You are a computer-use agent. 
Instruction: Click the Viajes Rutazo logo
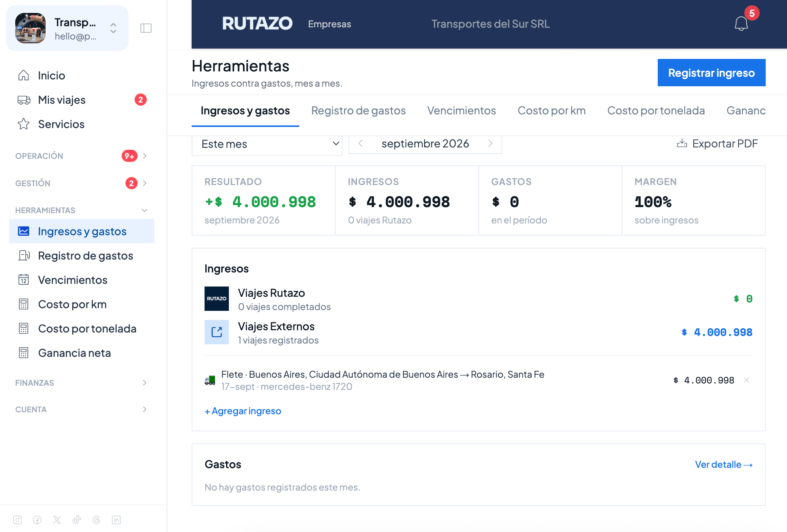pyautogui.click(x=217, y=299)
